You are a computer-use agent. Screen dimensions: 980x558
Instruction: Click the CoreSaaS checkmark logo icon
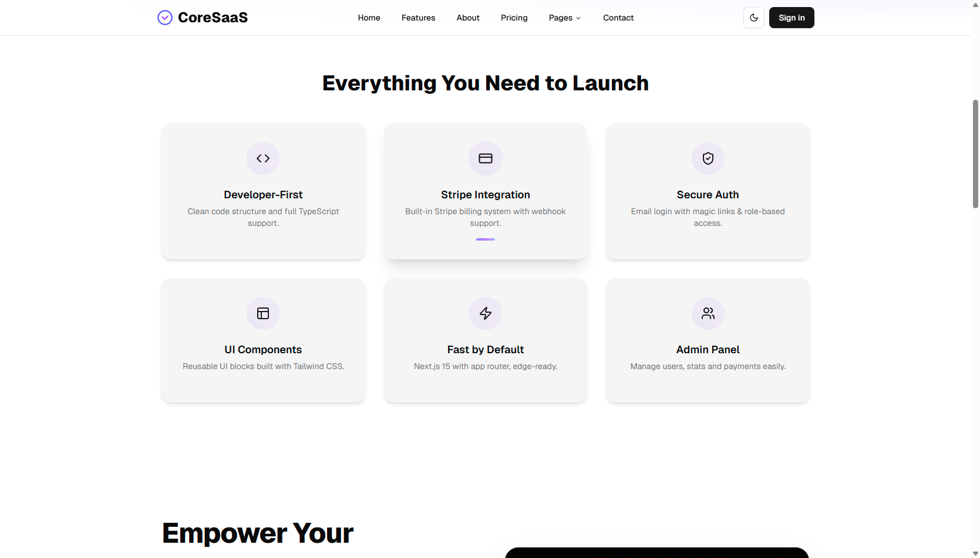click(x=165, y=18)
